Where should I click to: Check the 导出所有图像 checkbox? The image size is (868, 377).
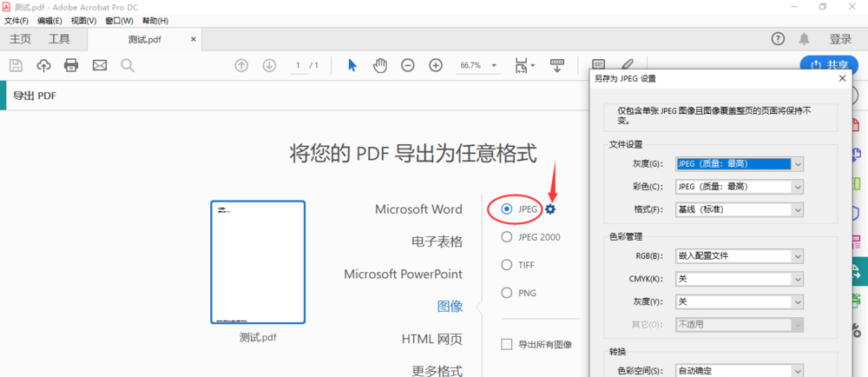(507, 344)
